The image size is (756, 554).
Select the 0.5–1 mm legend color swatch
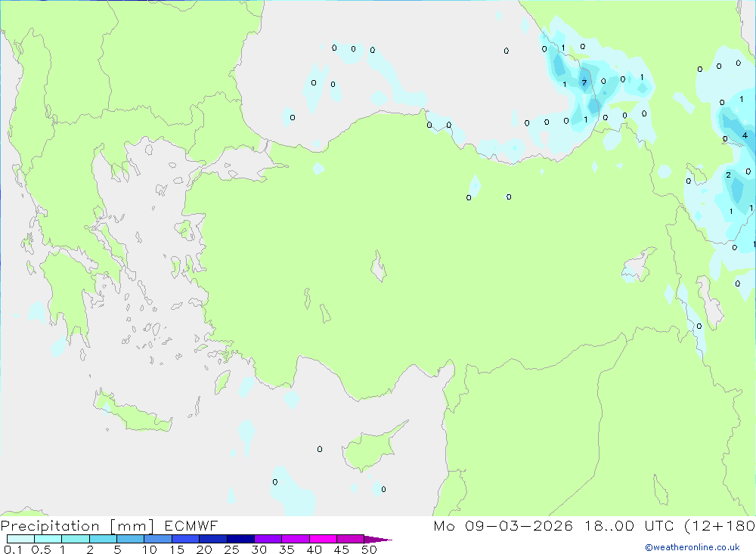click(48, 539)
